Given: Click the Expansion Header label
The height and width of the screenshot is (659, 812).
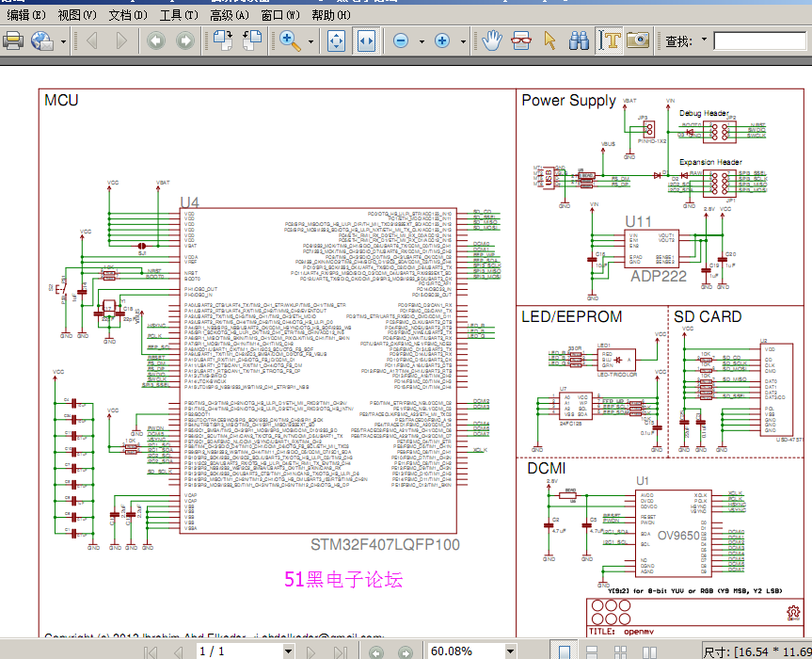Looking at the screenshot, I should coord(710,162).
